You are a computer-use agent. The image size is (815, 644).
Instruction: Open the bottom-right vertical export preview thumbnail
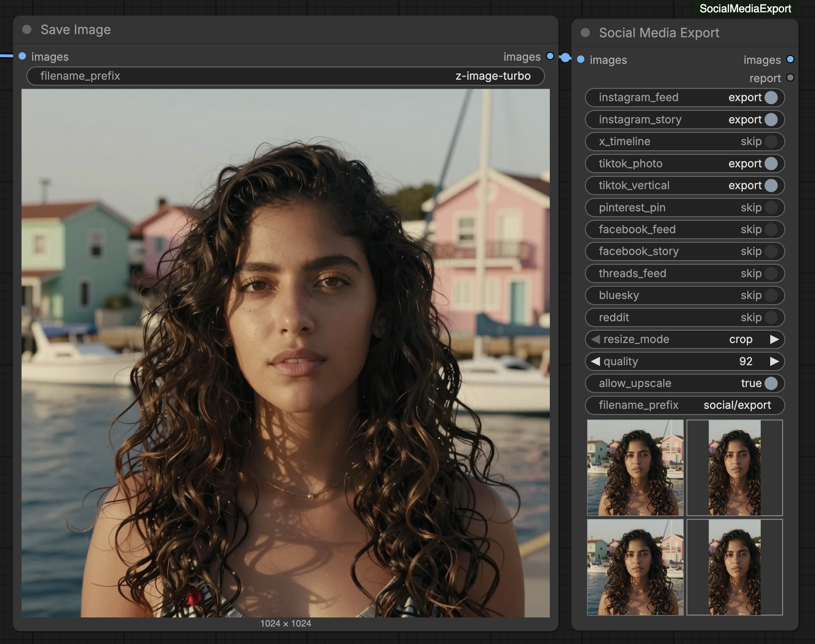(x=735, y=567)
